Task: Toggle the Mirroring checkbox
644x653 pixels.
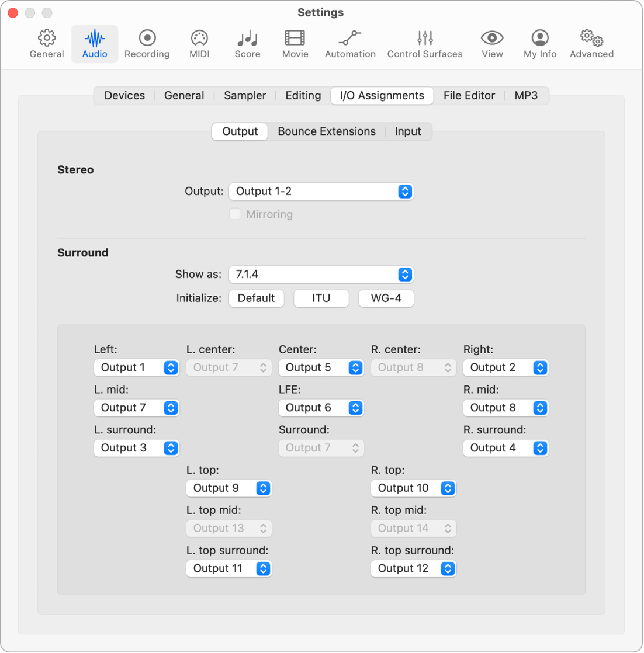Action: pos(235,214)
